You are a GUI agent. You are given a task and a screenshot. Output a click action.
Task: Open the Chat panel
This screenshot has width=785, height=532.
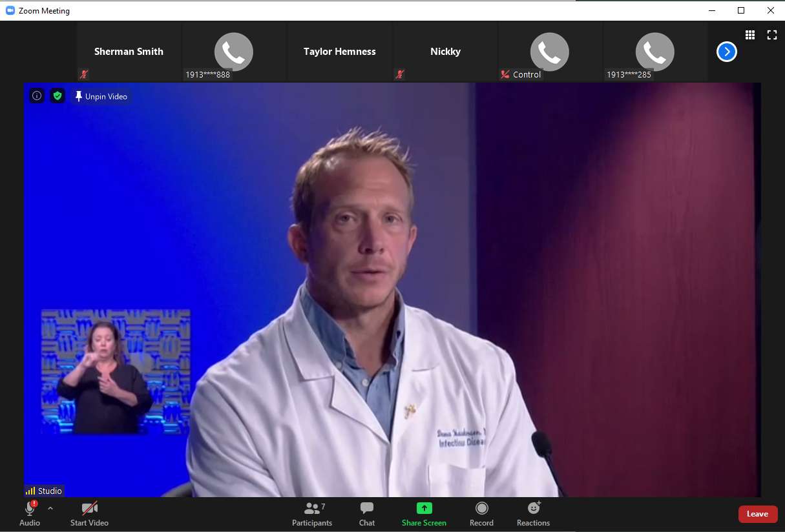(367, 515)
